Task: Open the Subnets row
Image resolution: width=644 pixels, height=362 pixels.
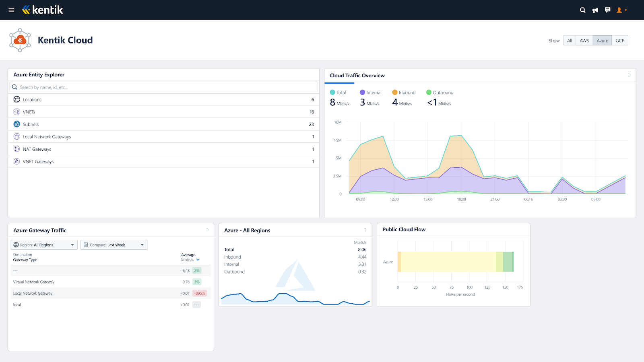Action: click(163, 124)
